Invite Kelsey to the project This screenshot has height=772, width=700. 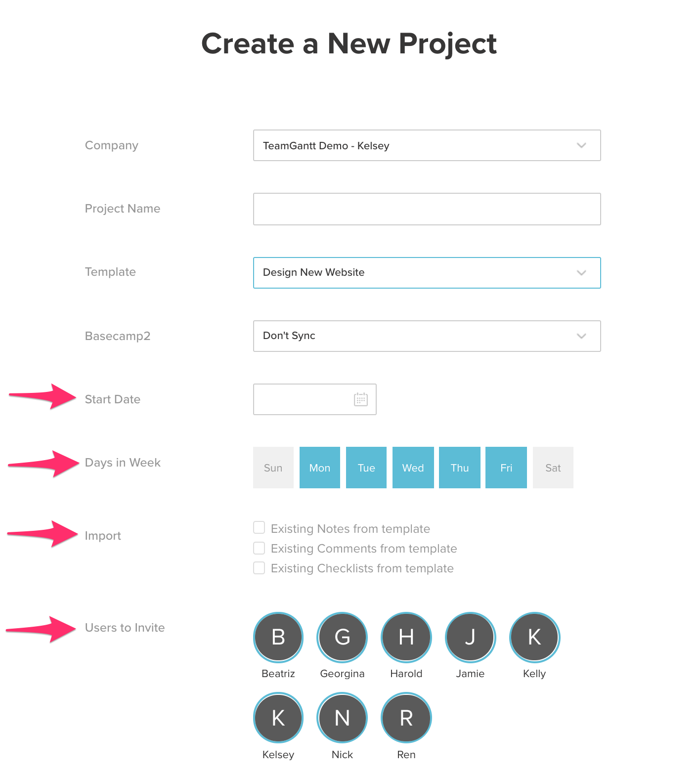click(278, 718)
